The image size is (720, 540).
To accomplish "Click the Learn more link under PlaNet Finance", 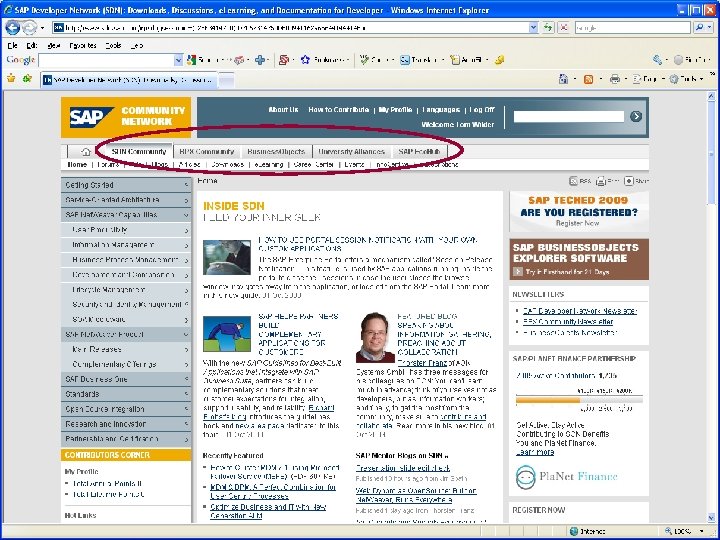I will (x=535, y=452).
